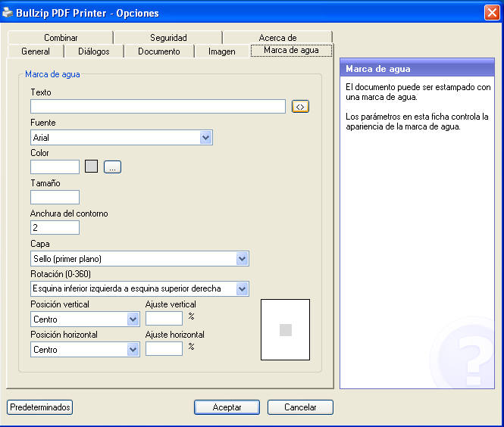Click the gray color preview swatch

(91, 167)
